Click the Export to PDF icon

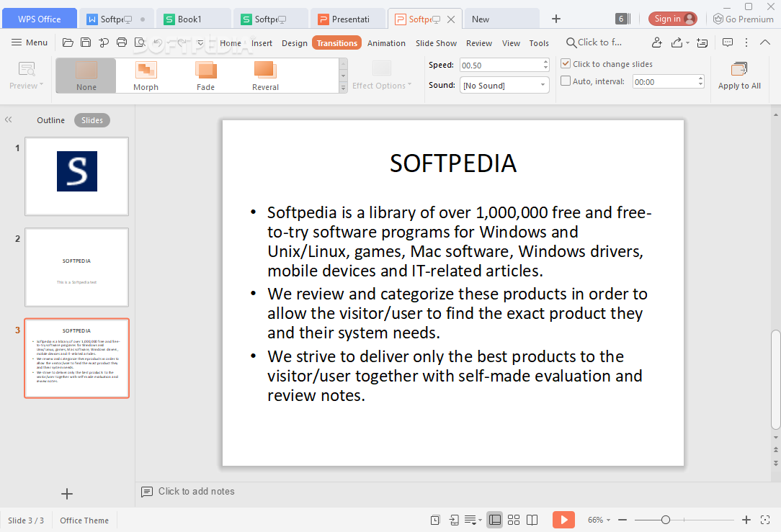click(104, 42)
